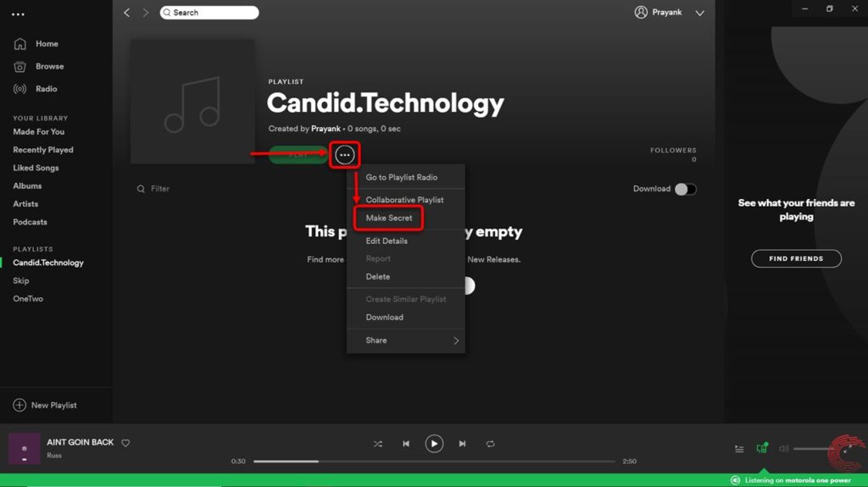Screen dimensions: 868x487
Task: Click the Prayank creator link
Action: 325,129
